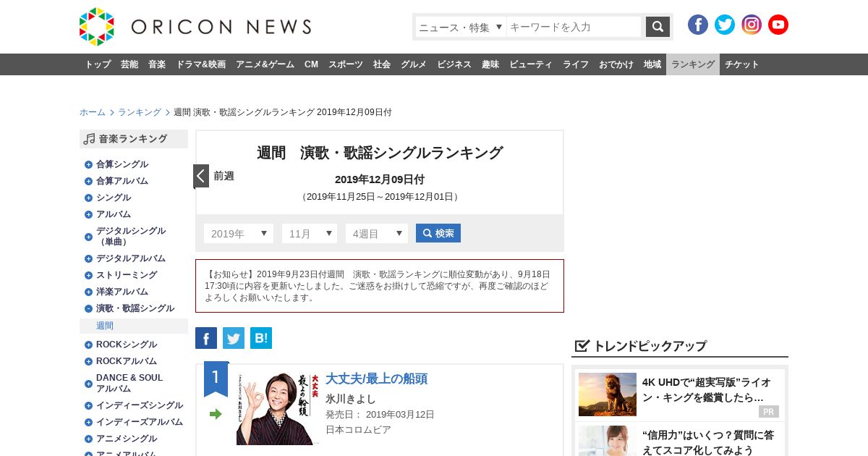Expand アルバム with plus icon
Screen dimensions: 868x456
coord(88,214)
